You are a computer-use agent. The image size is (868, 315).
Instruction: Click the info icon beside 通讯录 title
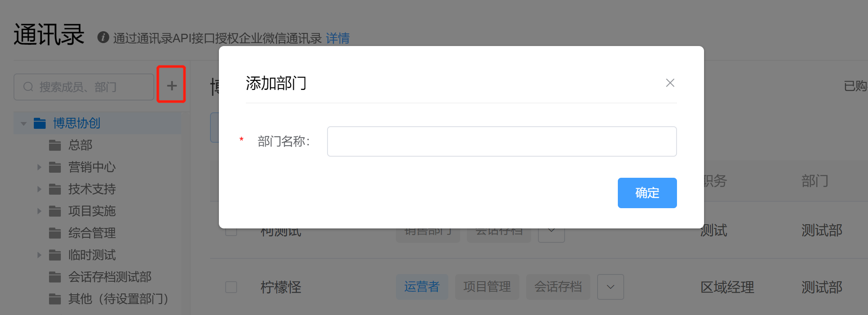pyautogui.click(x=103, y=38)
